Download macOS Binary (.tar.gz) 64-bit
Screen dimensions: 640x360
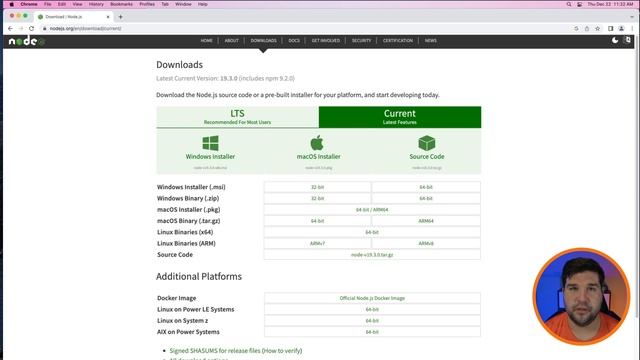pos(318,221)
